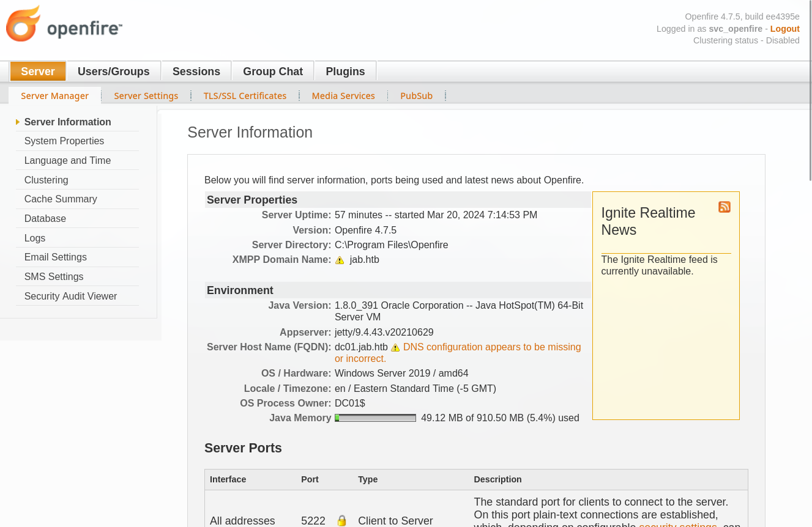Screen dimensions: 812x527
Task: Click the Java version 1.8.0_391 text
Action: (459, 311)
